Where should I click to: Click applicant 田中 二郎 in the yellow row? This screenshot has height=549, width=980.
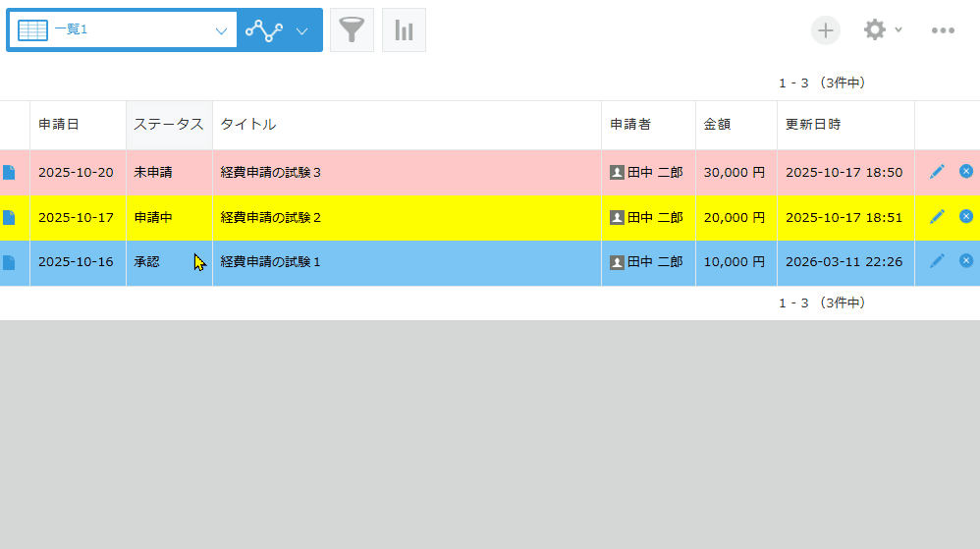point(655,218)
